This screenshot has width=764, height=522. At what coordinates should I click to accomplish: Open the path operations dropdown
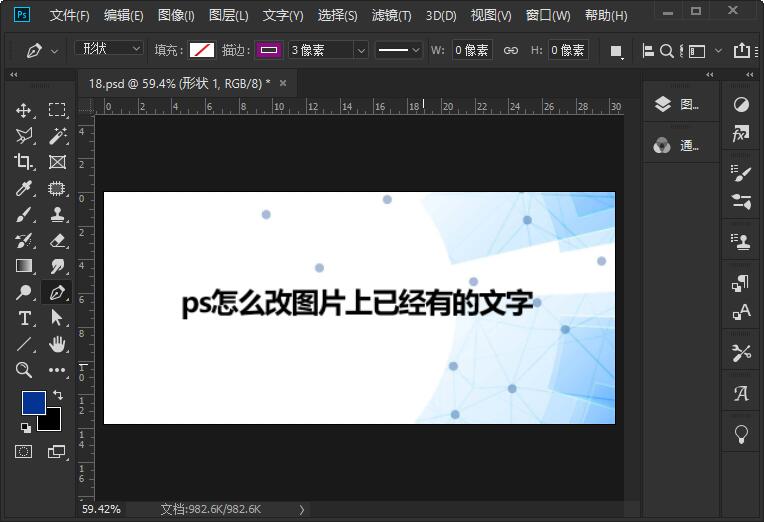(616, 51)
